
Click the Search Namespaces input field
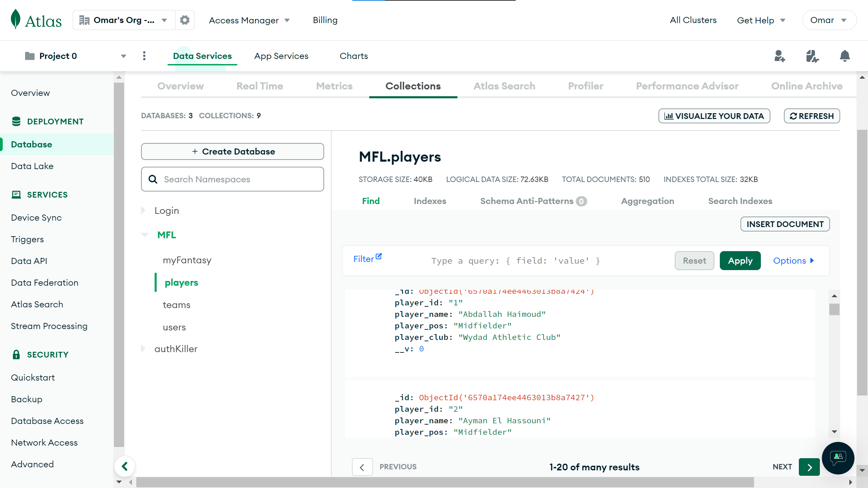[x=233, y=179]
